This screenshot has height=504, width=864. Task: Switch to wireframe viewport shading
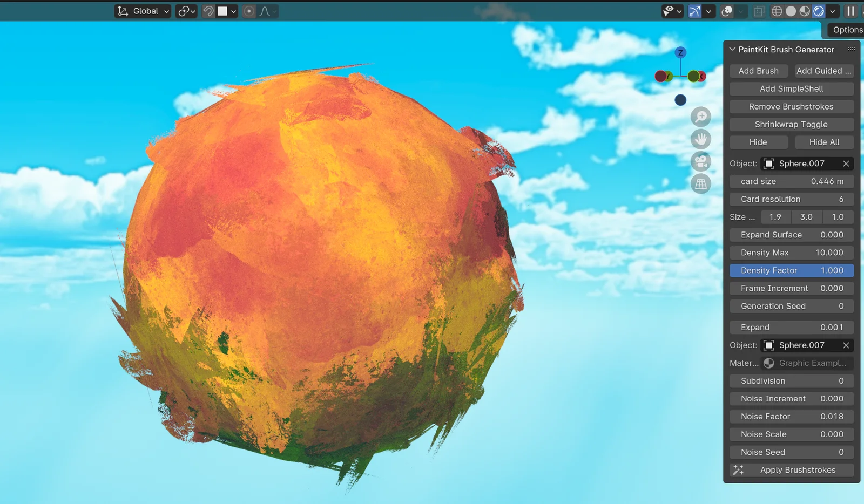777,11
